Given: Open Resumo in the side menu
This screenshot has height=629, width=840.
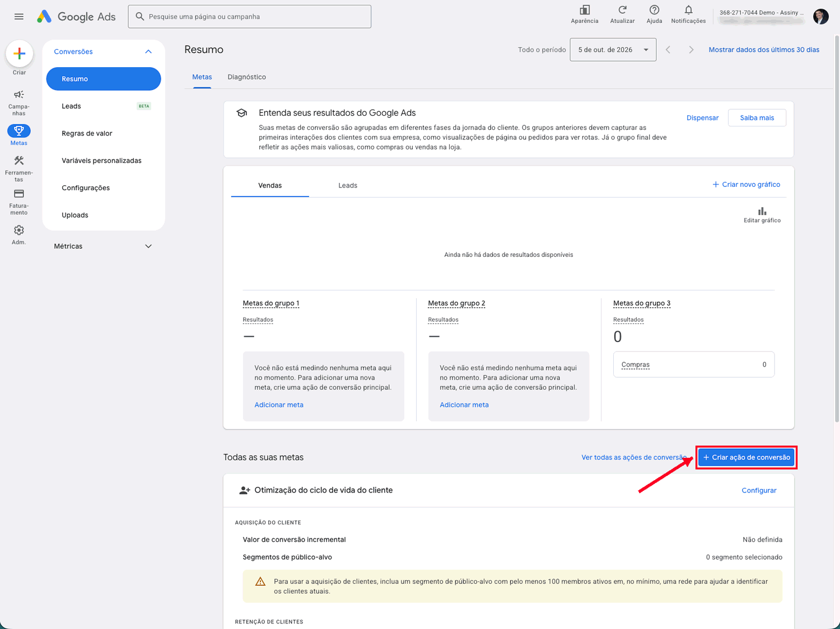Looking at the screenshot, I should [104, 79].
